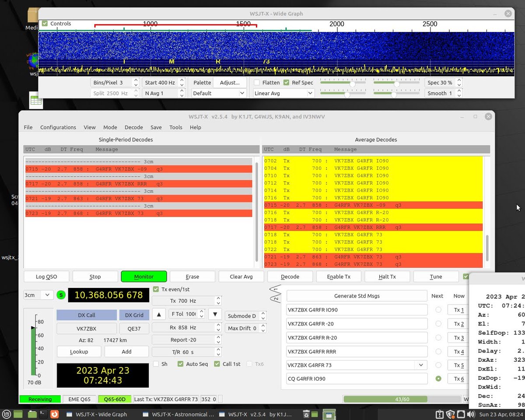Open the Tools menu

176,127
